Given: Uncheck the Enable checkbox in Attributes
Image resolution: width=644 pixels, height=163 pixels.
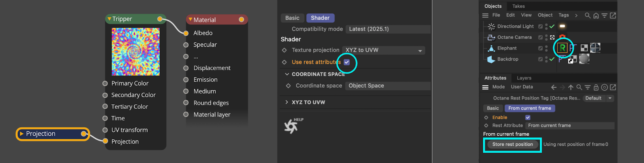Looking at the screenshot, I should [528, 118].
